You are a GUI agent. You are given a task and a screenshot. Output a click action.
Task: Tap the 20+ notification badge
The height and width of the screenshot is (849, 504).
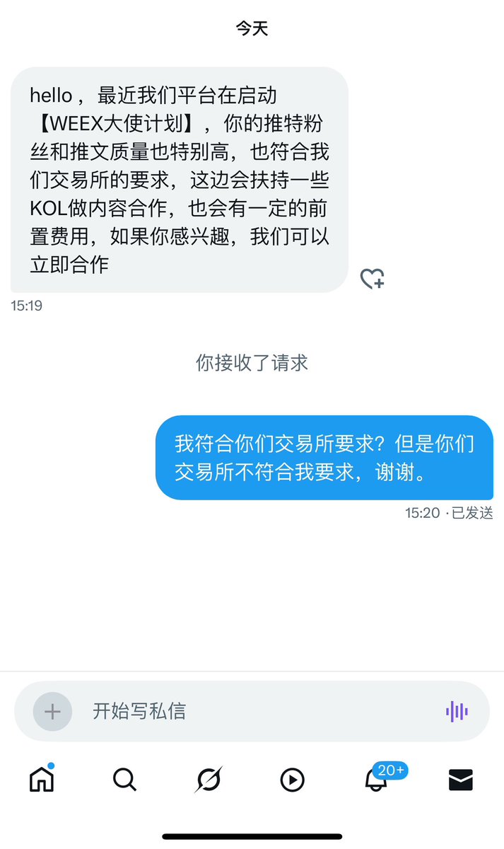coord(390,770)
